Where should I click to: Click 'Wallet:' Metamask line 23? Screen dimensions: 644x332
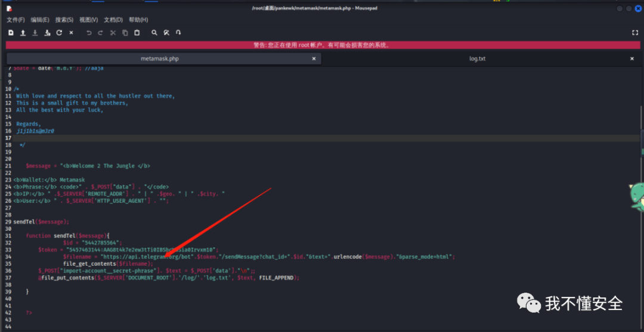(x=49, y=180)
